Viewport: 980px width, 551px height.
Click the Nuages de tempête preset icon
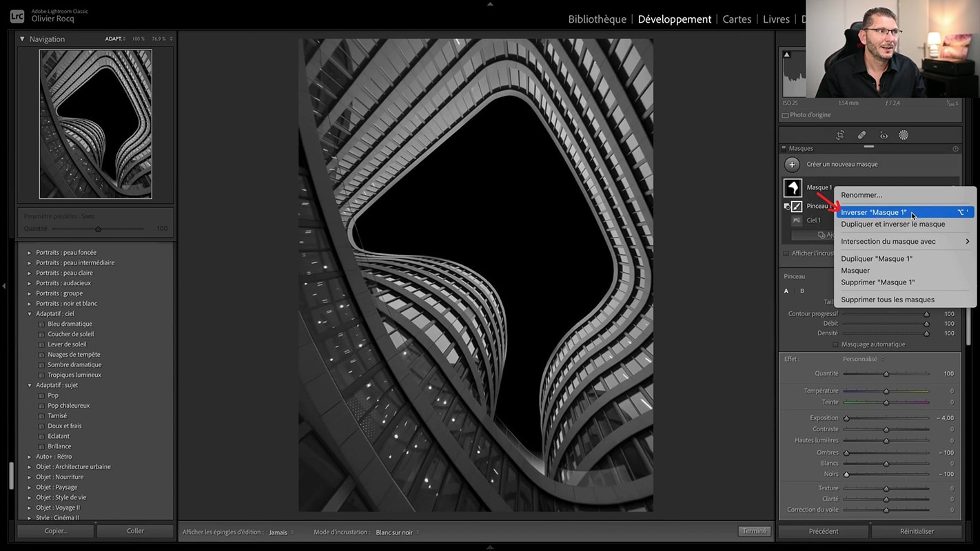tap(41, 355)
